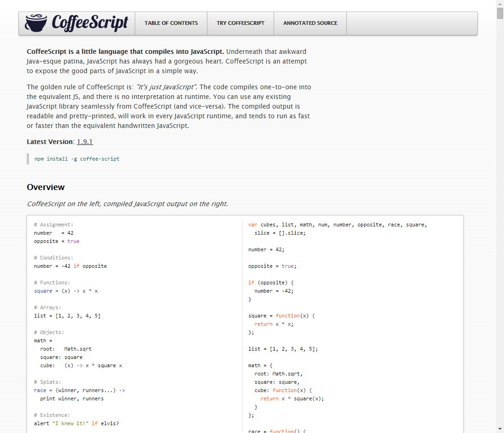Click the 'if (opposite) {' JavaScript line
The width and height of the screenshot is (504, 433).
271,283
